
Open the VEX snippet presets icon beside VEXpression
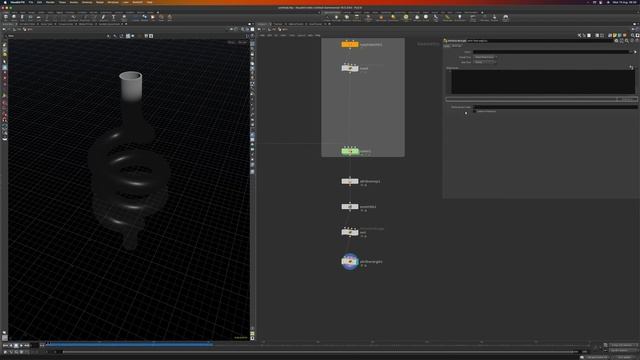[631, 67]
